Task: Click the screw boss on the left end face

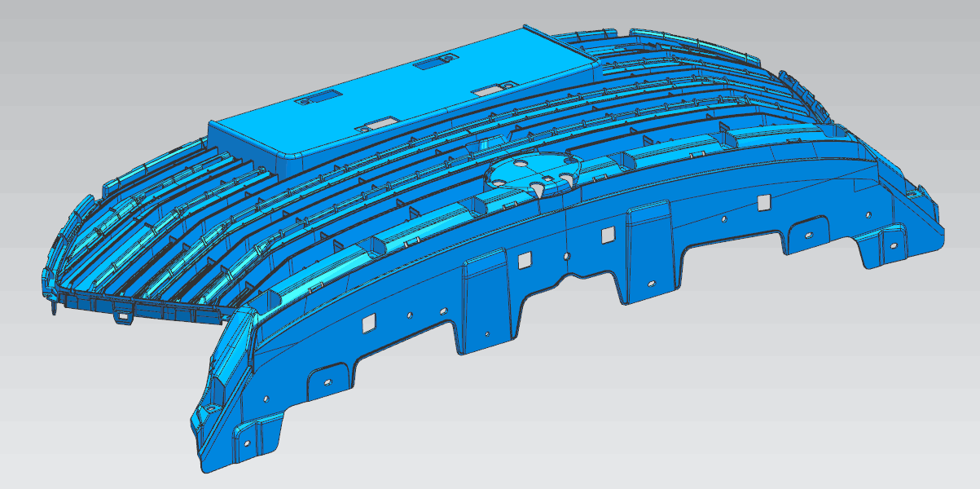Action: (212, 407)
